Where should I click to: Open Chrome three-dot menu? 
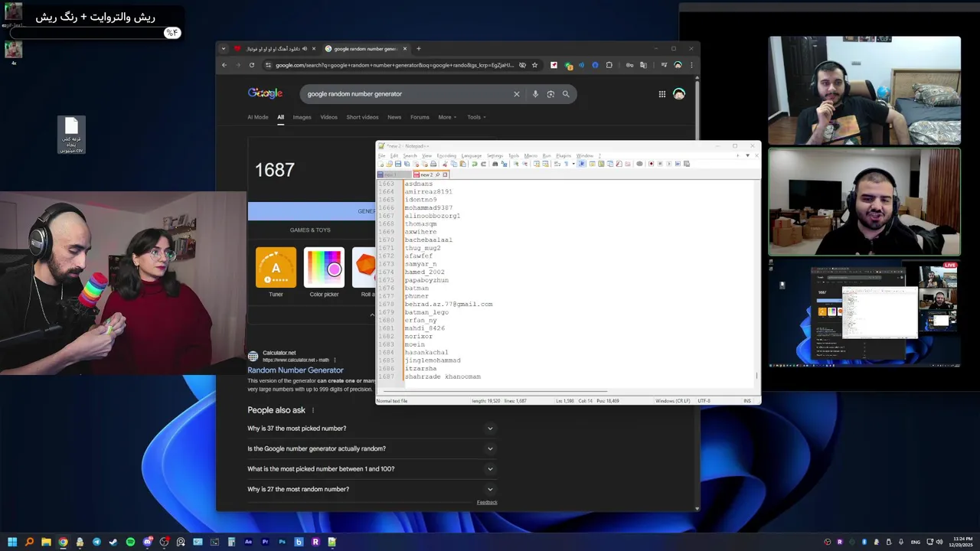click(x=691, y=65)
